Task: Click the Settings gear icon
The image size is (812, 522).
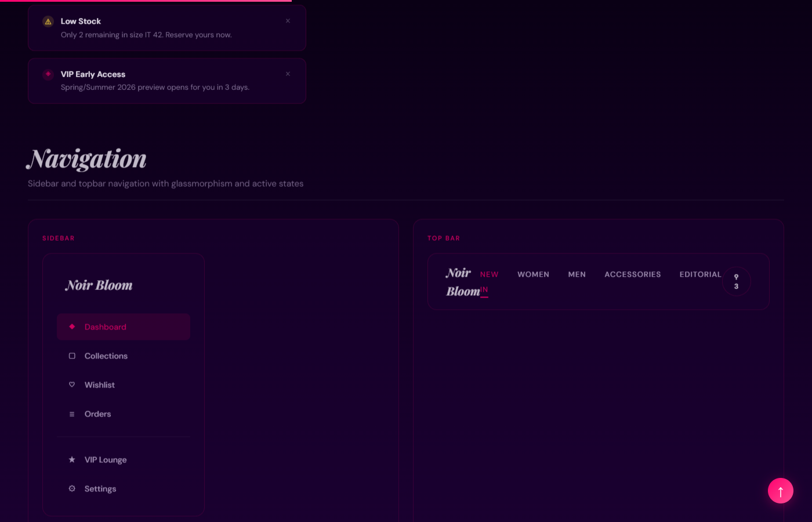Action: (x=72, y=488)
